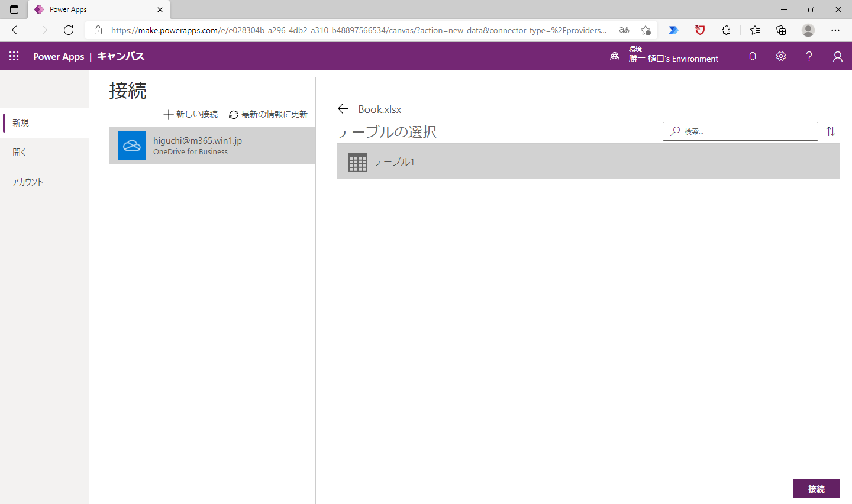
Task: Open the help question mark icon
Action: pyautogui.click(x=809, y=56)
